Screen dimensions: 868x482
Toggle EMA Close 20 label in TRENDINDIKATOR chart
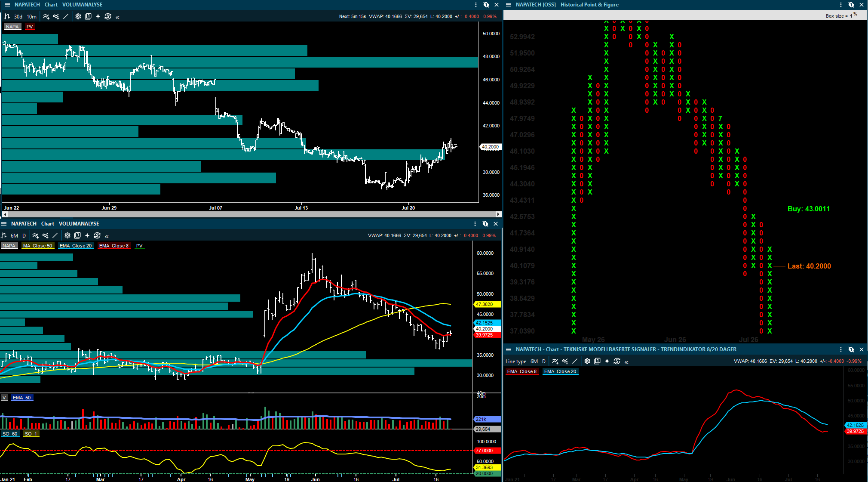[x=560, y=371]
